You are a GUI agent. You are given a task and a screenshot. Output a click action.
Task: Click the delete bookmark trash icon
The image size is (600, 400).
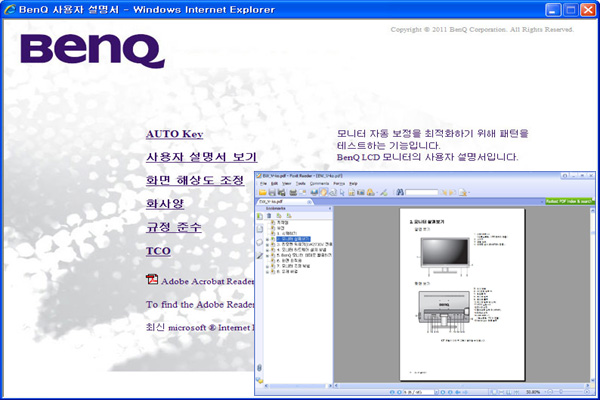pyautogui.click(x=269, y=216)
